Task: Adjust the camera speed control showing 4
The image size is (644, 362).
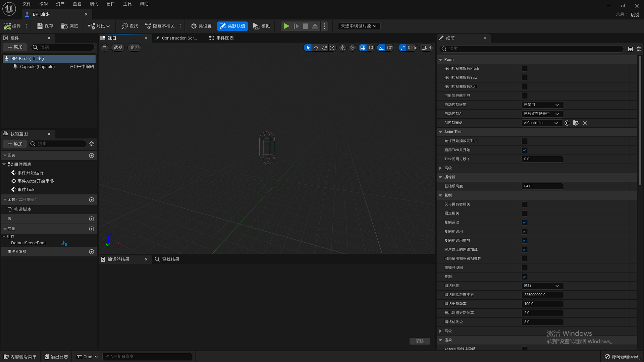Action: pyautogui.click(x=426, y=48)
